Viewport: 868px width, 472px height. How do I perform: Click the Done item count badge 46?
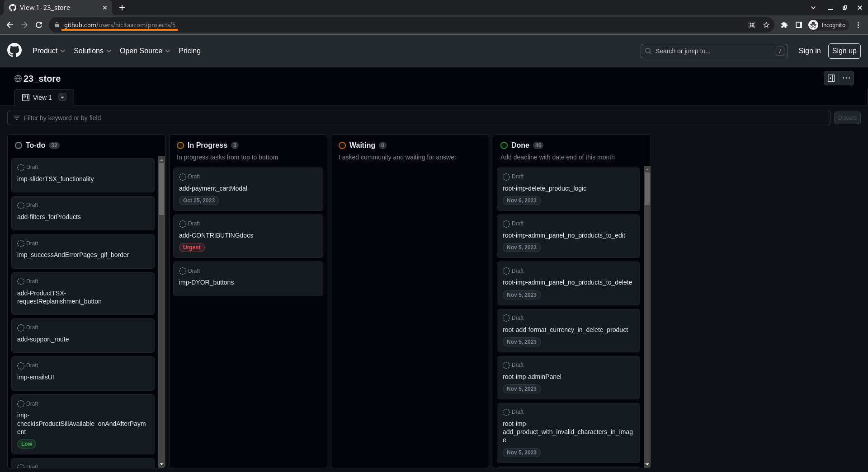pyautogui.click(x=538, y=145)
